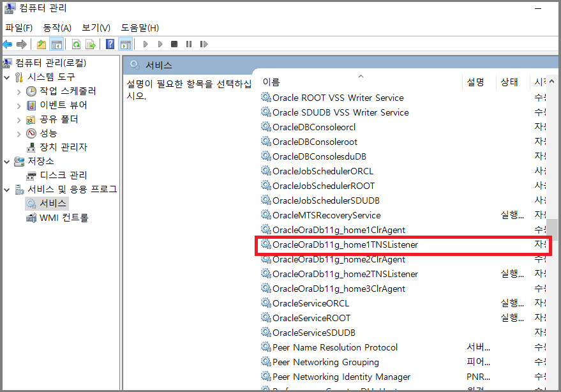Open the 보기(V) menu

tap(96, 27)
